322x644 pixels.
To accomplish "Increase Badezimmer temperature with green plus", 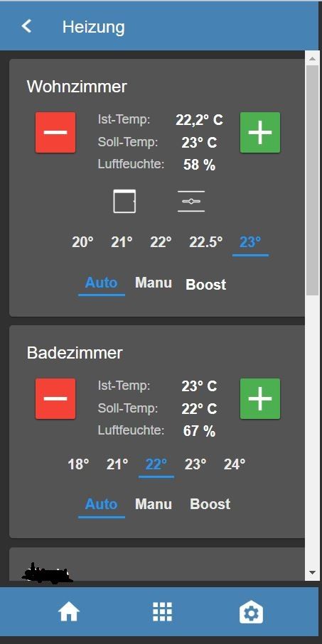I will (260, 398).
